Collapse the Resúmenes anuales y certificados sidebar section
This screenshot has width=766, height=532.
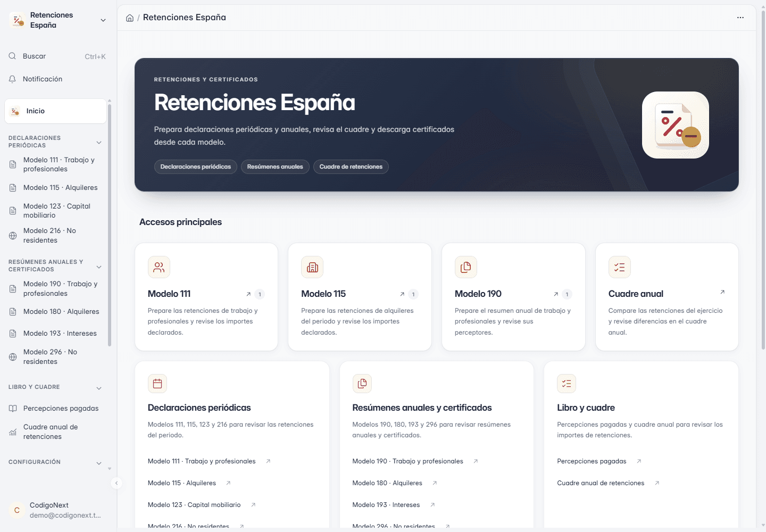pyautogui.click(x=99, y=267)
